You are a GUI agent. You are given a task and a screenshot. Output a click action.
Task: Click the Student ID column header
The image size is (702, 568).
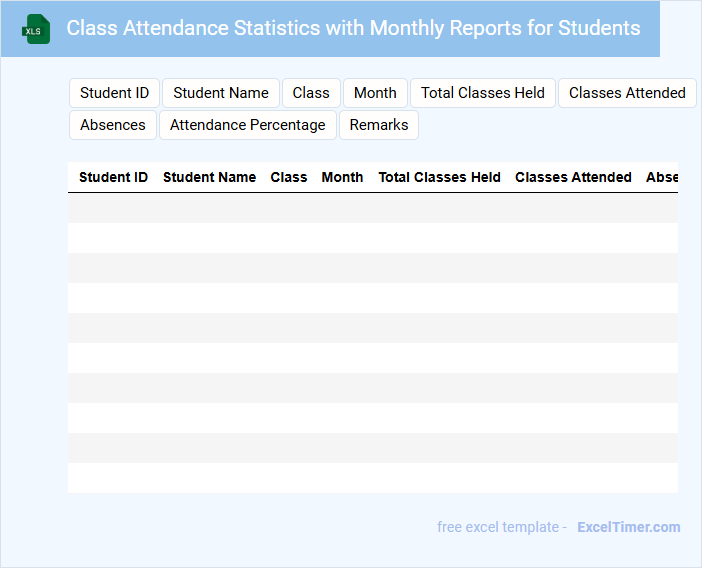(x=113, y=177)
